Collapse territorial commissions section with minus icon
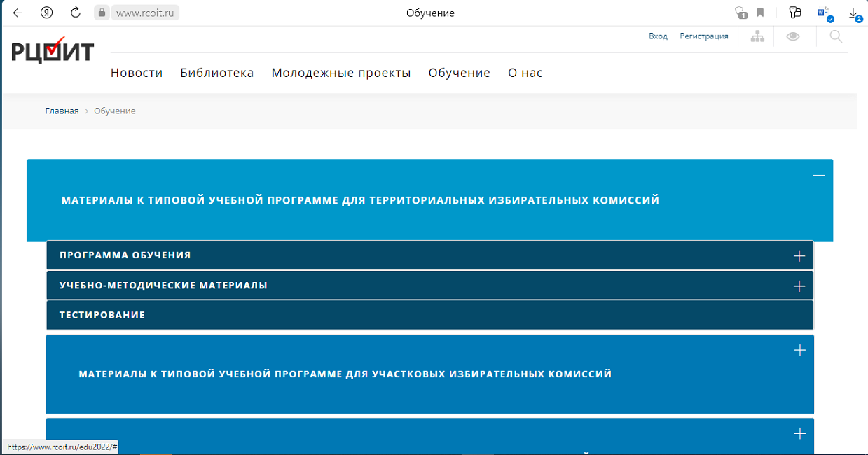 pyautogui.click(x=818, y=175)
